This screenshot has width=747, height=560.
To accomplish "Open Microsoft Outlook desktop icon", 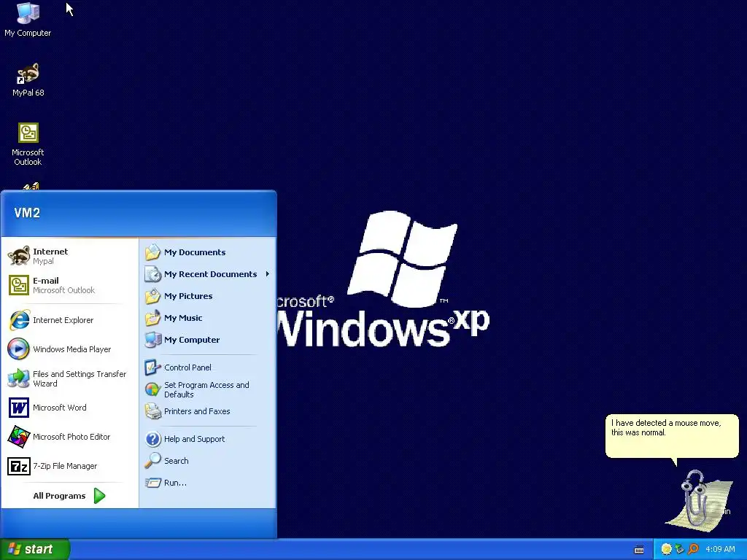I will tap(28, 144).
